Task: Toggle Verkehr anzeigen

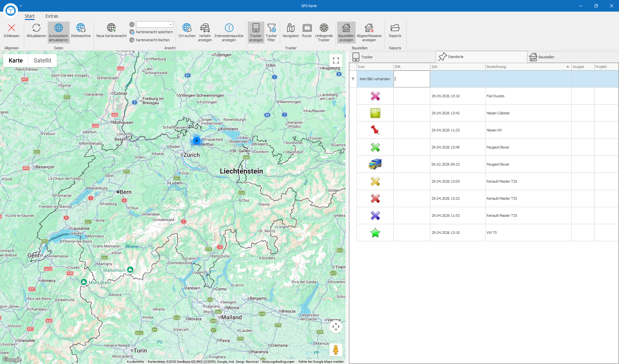Action: point(205,32)
